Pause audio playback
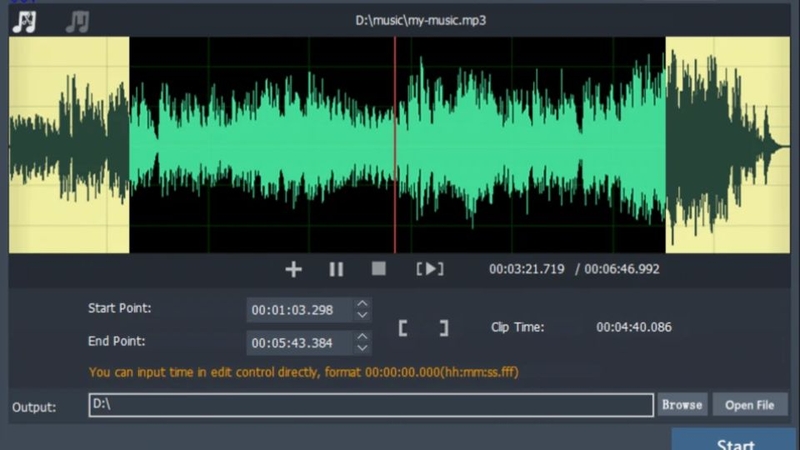The height and width of the screenshot is (450, 800). tap(336, 269)
